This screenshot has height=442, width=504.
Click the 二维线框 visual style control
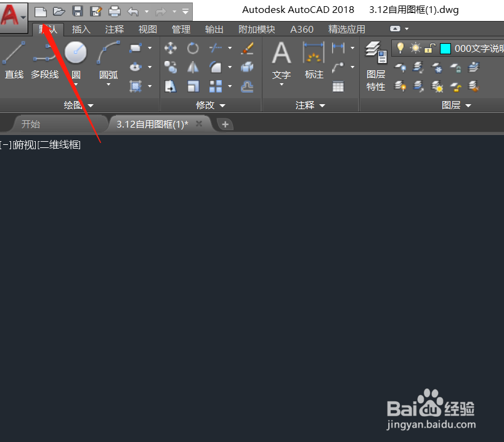(x=59, y=145)
